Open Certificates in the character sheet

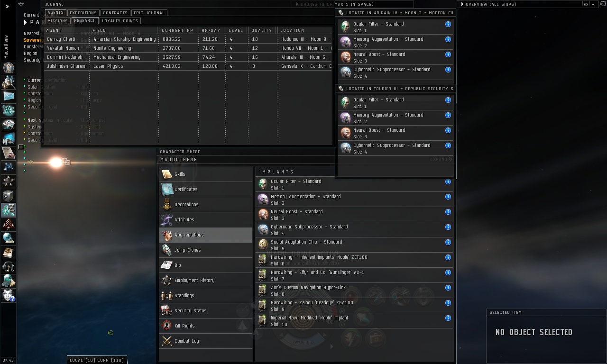[x=206, y=189]
